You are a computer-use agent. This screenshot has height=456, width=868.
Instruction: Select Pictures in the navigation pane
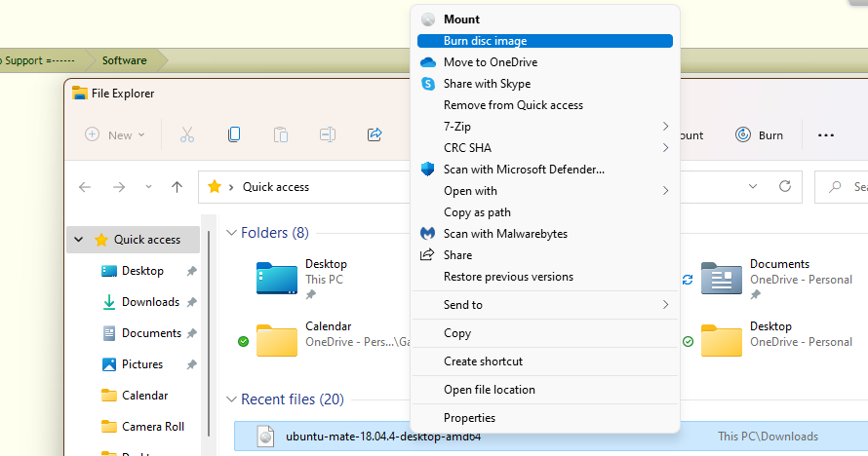(x=142, y=364)
